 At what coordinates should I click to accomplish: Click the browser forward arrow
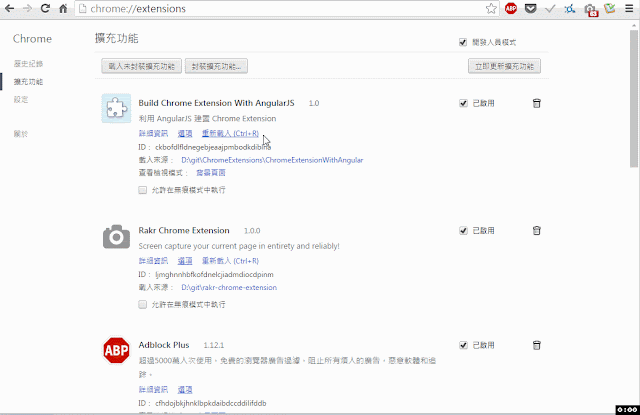[x=27, y=8]
